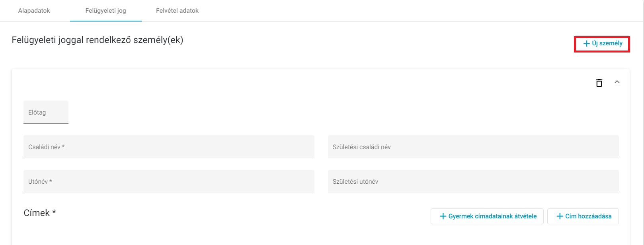Click the Gyermek címadatainak átvétele button
This screenshot has height=245, width=644.
(487, 216)
